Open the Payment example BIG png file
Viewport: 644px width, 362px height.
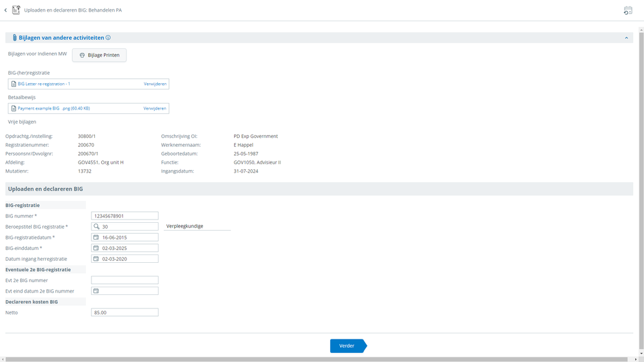click(54, 108)
